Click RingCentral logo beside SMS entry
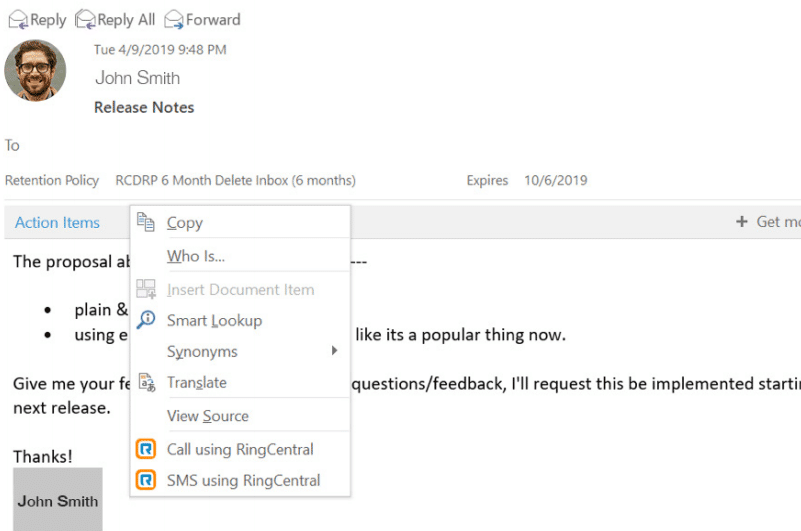 click(146, 480)
